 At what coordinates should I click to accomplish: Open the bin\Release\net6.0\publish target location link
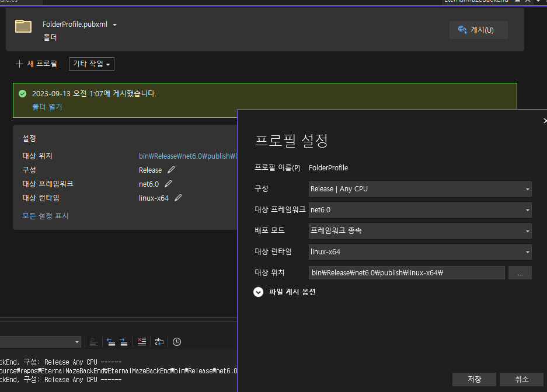click(x=187, y=156)
